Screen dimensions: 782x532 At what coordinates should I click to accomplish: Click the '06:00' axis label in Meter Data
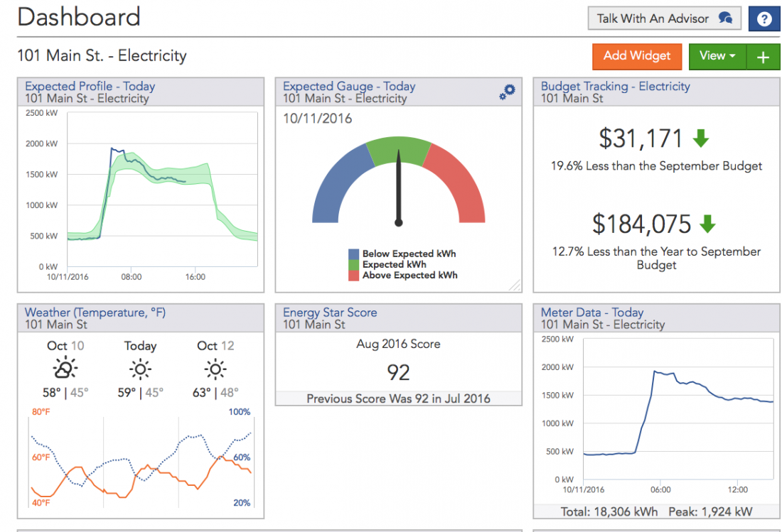(660, 489)
